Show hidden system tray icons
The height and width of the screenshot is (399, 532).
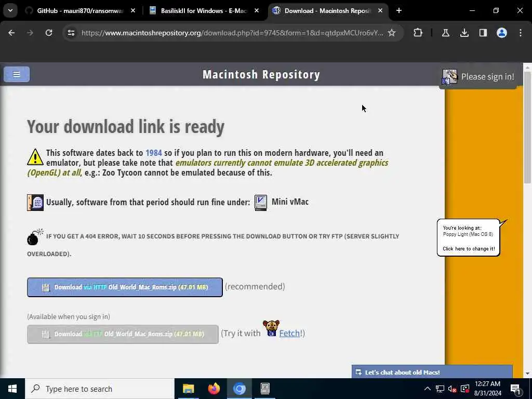(x=427, y=389)
